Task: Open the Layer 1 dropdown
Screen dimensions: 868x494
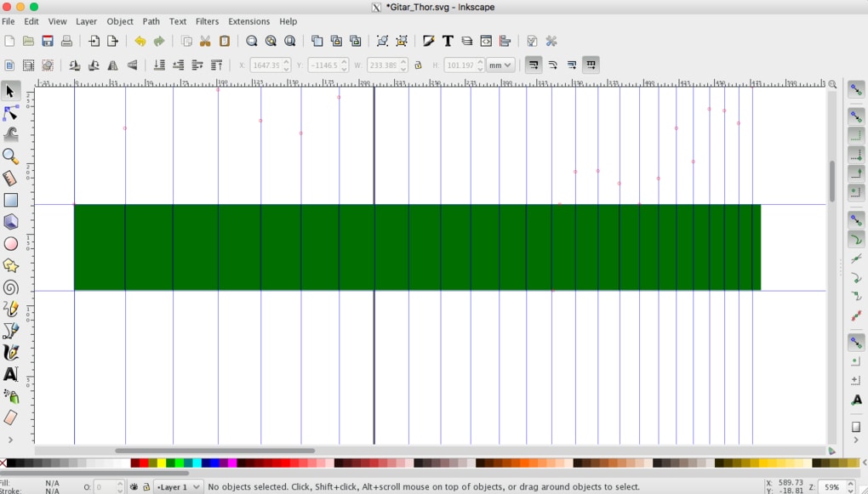Action: coord(177,487)
